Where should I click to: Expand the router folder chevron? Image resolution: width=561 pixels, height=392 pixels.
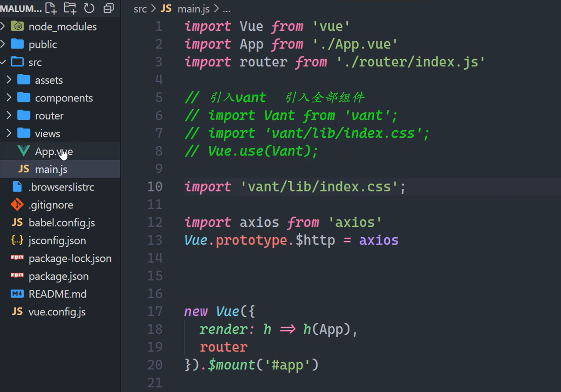click(x=9, y=115)
